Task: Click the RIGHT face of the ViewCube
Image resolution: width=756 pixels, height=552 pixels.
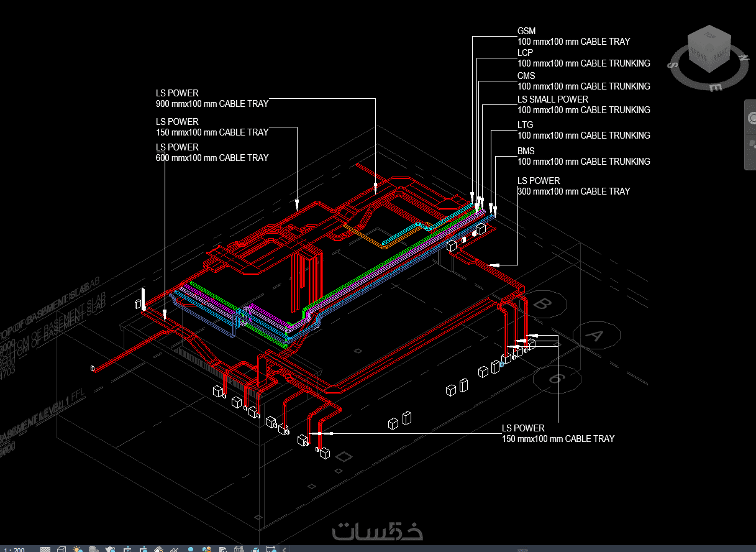Action: click(x=720, y=55)
